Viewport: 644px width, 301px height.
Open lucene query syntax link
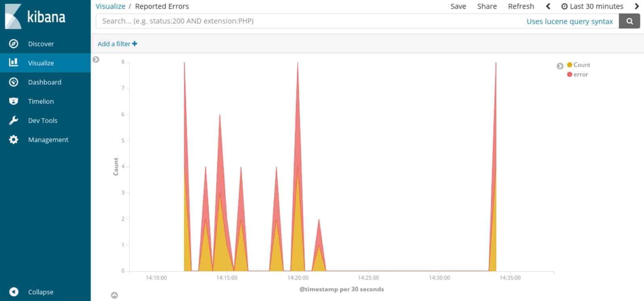click(569, 21)
